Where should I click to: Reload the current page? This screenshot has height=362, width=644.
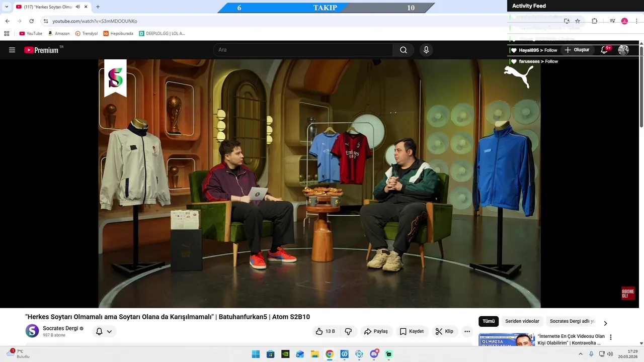(31, 21)
